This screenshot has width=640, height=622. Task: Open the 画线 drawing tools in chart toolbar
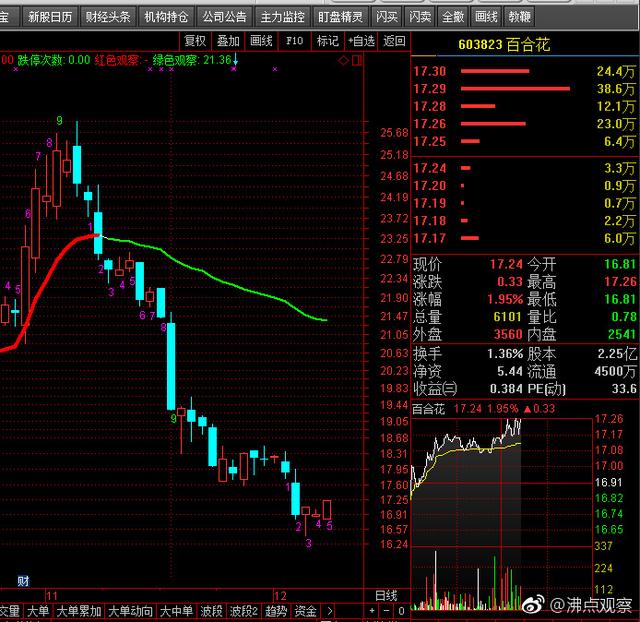pyautogui.click(x=261, y=41)
